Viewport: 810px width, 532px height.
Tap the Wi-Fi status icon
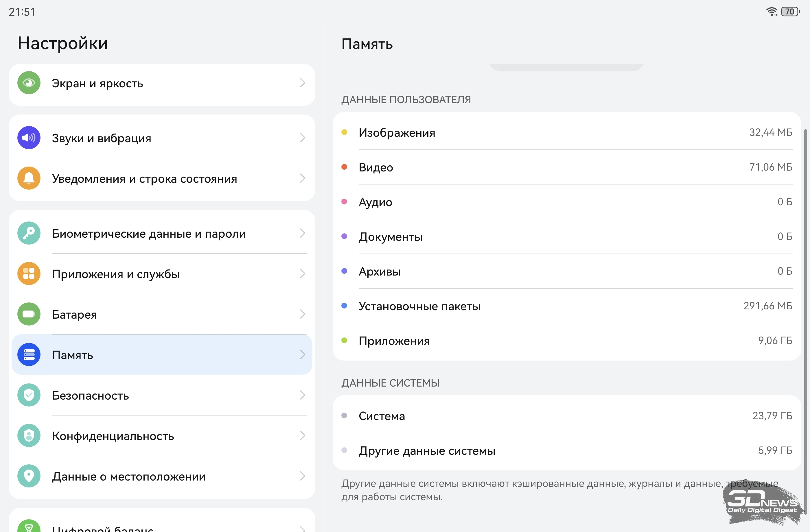pos(771,12)
